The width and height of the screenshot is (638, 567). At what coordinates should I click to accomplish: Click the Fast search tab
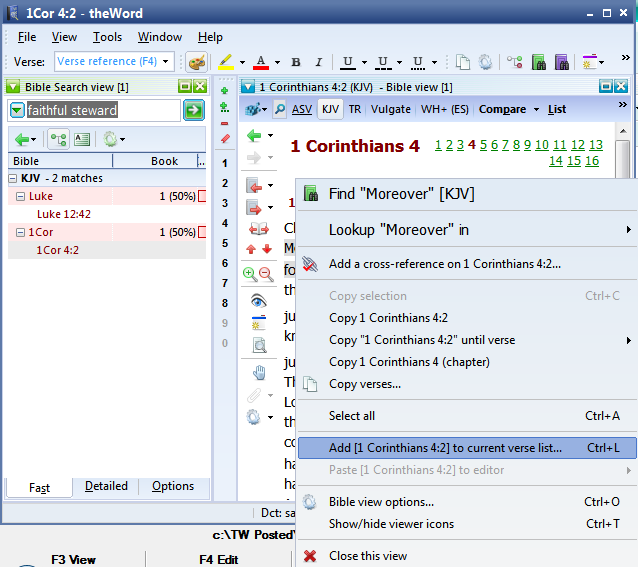[39, 488]
